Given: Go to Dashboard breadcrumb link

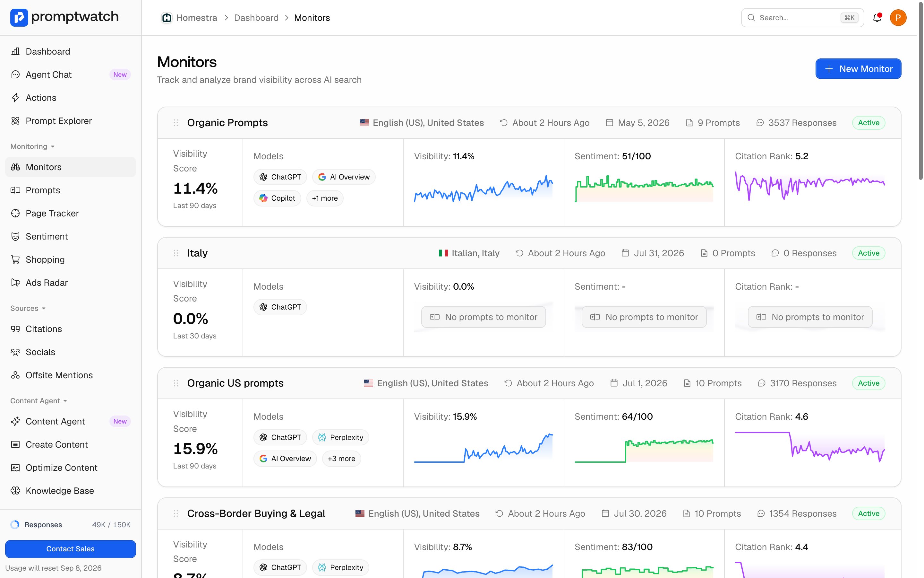Looking at the screenshot, I should (x=256, y=18).
